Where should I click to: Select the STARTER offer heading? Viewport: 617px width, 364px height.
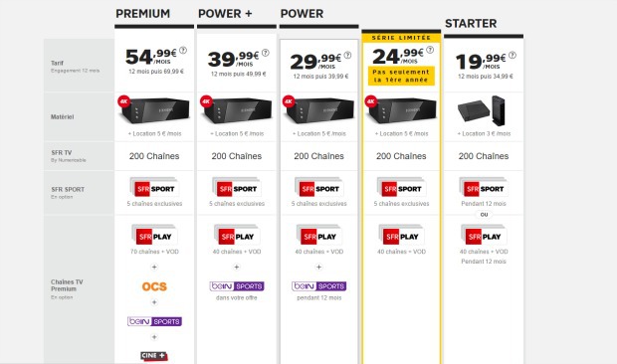pyautogui.click(x=471, y=24)
